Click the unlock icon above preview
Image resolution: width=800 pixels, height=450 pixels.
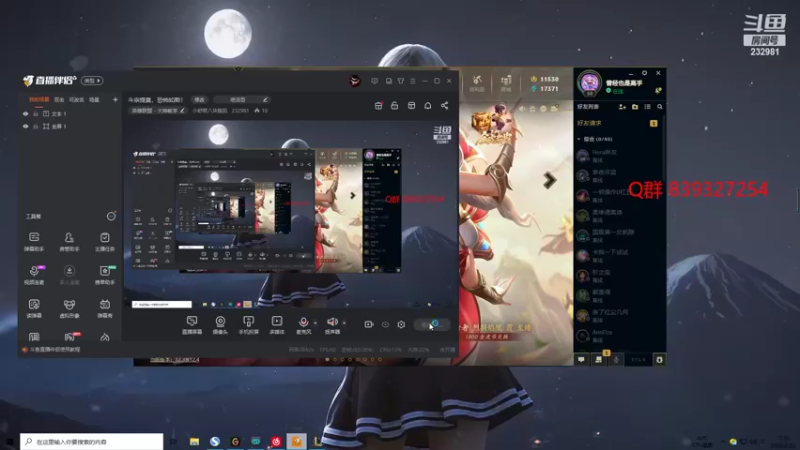click(394, 105)
